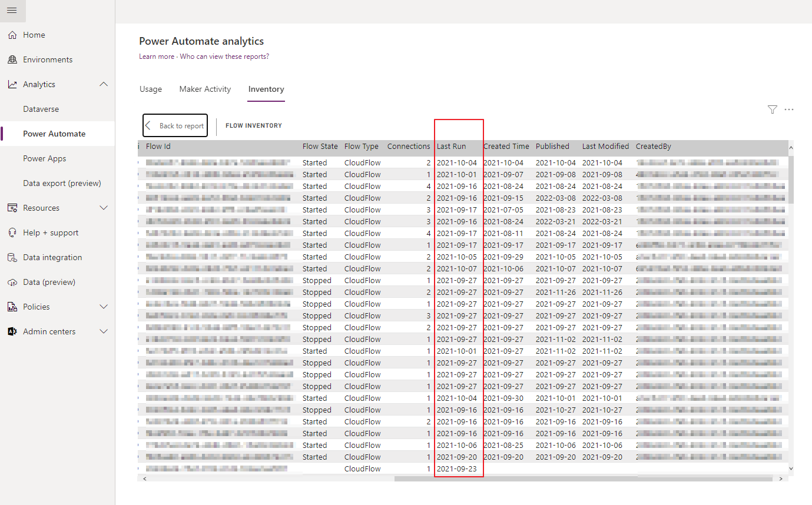
Task: Open Data (preview) via cloud icon
Action: pos(12,281)
